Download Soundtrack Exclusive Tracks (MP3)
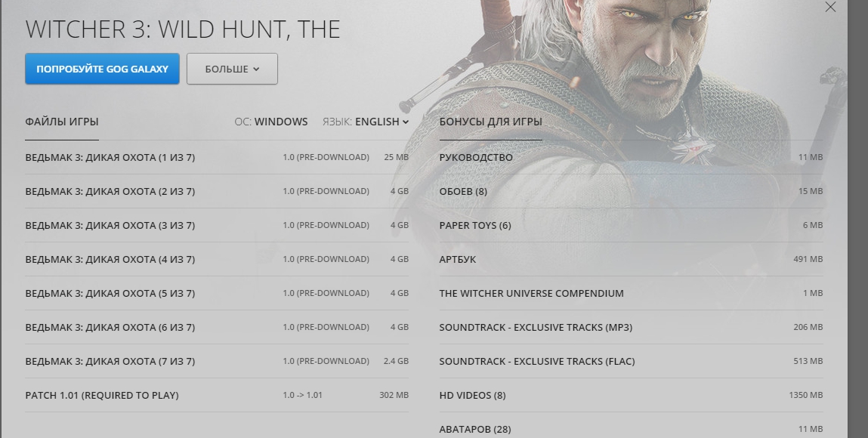This screenshot has height=438, width=868. tap(536, 328)
